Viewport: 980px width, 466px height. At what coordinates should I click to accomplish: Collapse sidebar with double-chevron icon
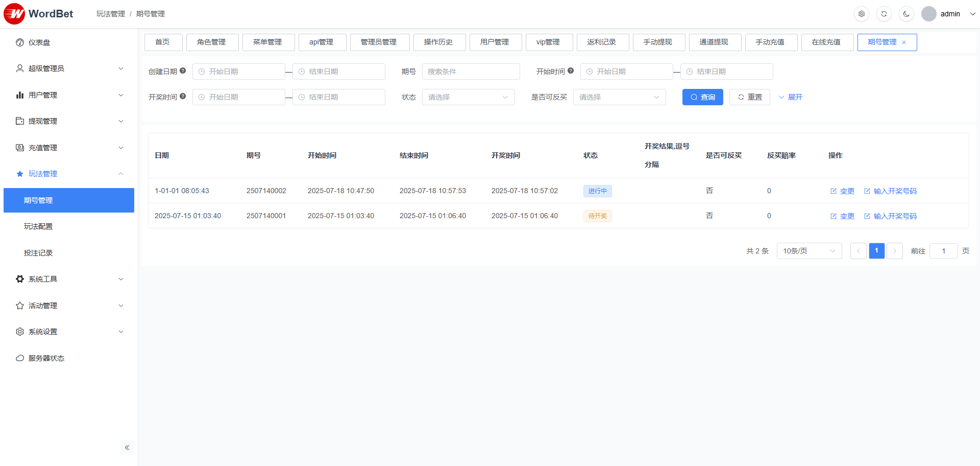click(127, 448)
